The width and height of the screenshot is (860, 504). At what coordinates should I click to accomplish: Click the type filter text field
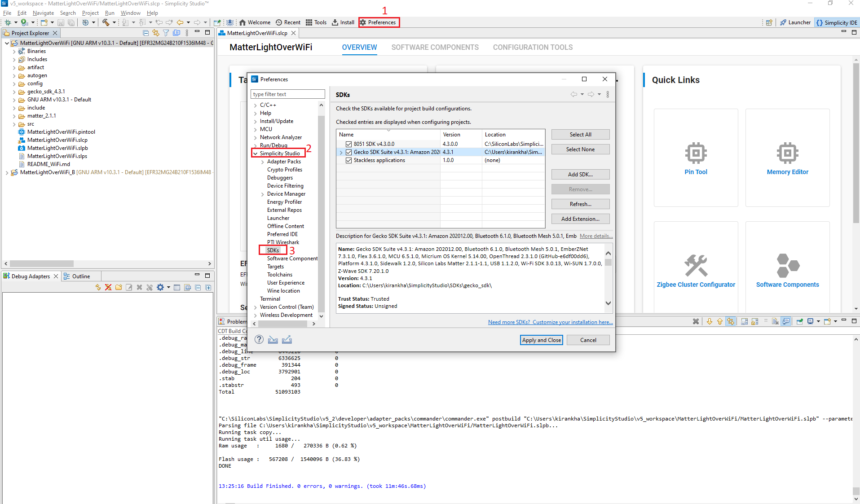pyautogui.click(x=287, y=94)
